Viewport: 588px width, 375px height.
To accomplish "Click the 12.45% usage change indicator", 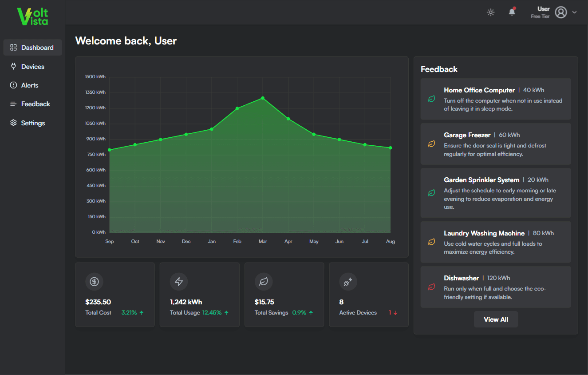I will pyautogui.click(x=216, y=313).
